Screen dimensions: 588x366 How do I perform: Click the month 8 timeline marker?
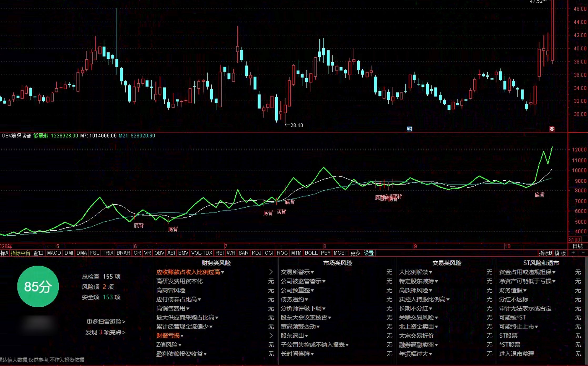coord(325,246)
